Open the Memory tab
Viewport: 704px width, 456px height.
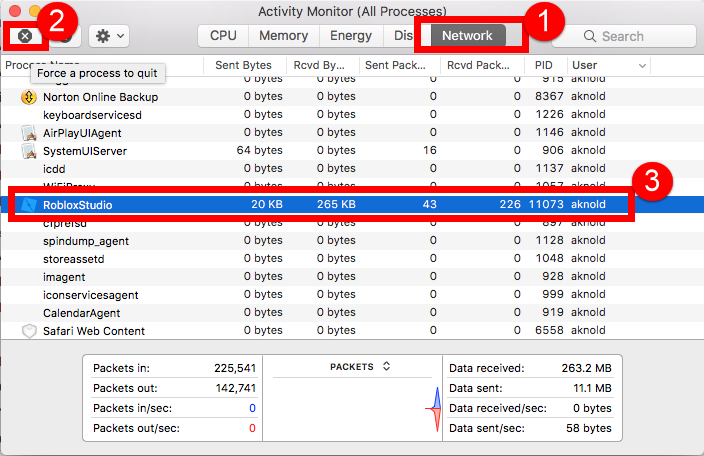[283, 36]
